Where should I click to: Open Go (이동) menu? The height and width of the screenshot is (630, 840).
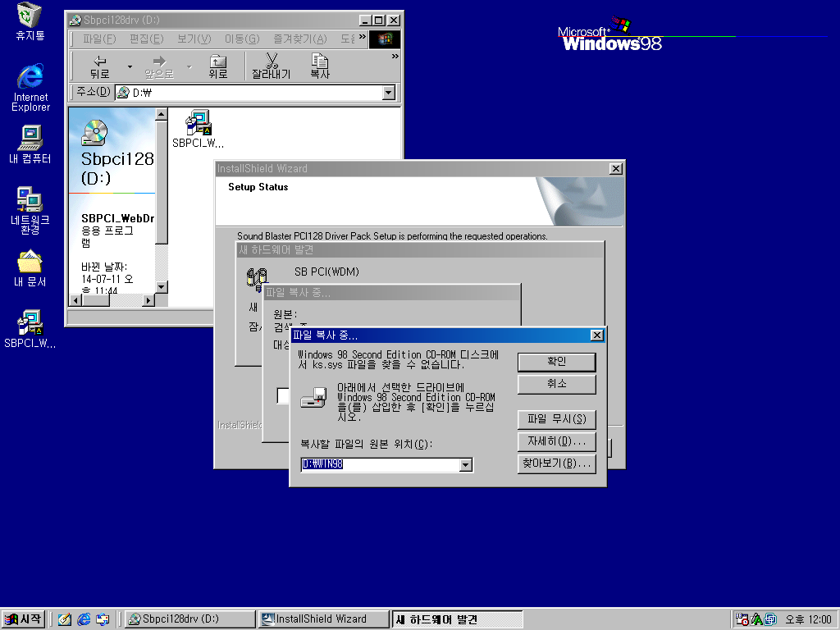pos(242,39)
